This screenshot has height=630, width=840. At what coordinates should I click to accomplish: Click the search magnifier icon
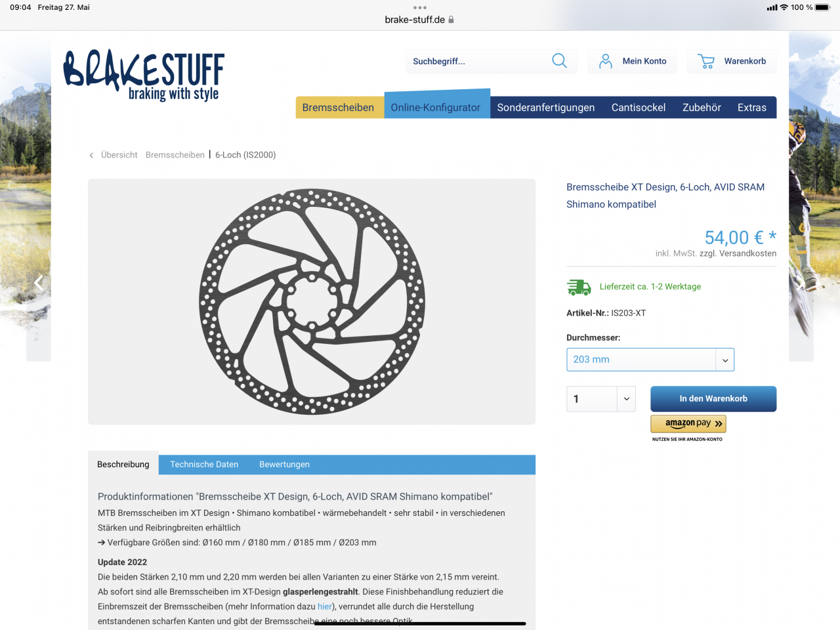(559, 61)
